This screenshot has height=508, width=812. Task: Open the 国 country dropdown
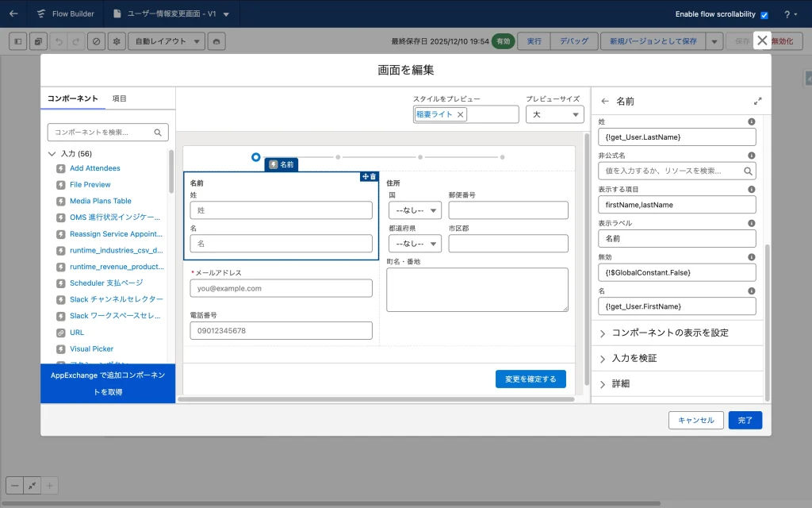pos(415,210)
